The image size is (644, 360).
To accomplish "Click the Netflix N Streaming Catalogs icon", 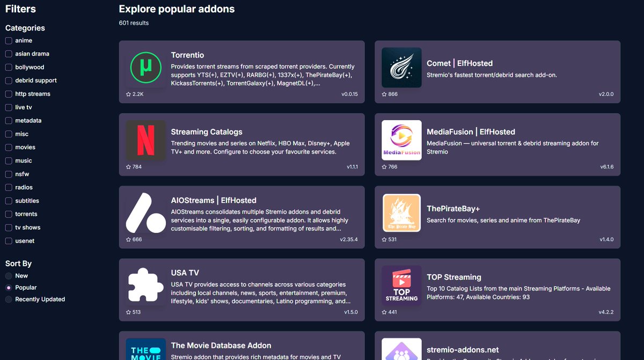I will click(146, 140).
